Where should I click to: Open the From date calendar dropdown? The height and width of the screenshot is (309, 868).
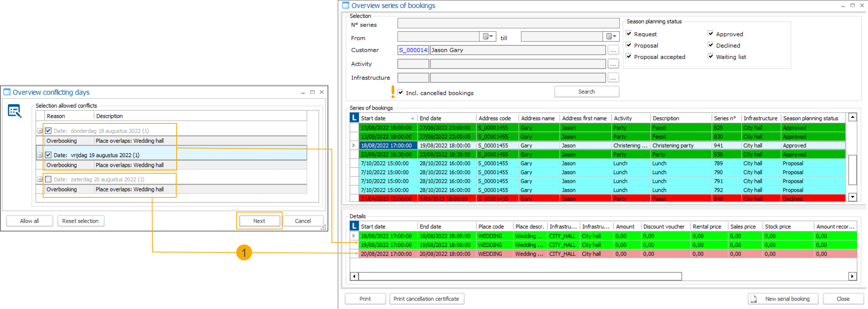coord(488,36)
